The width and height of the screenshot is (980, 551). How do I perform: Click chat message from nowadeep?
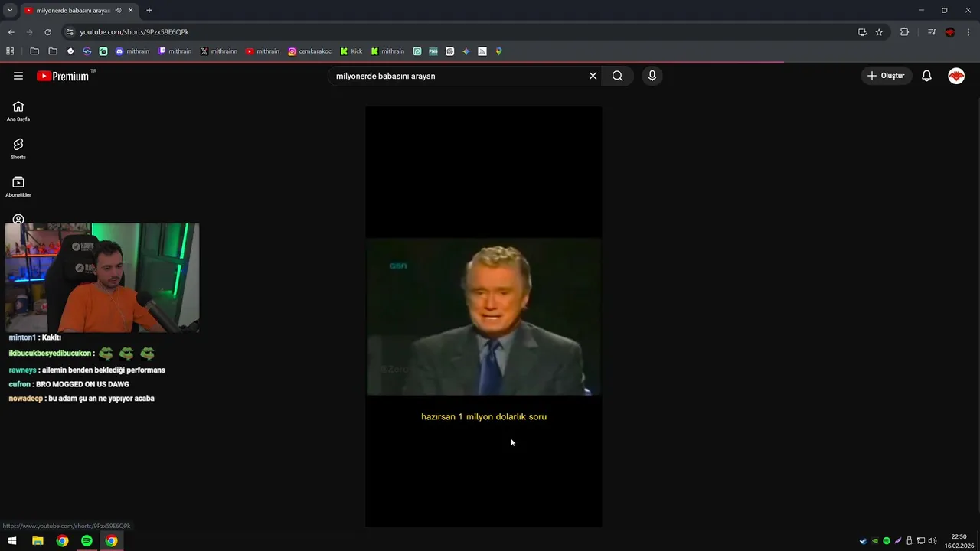81,399
